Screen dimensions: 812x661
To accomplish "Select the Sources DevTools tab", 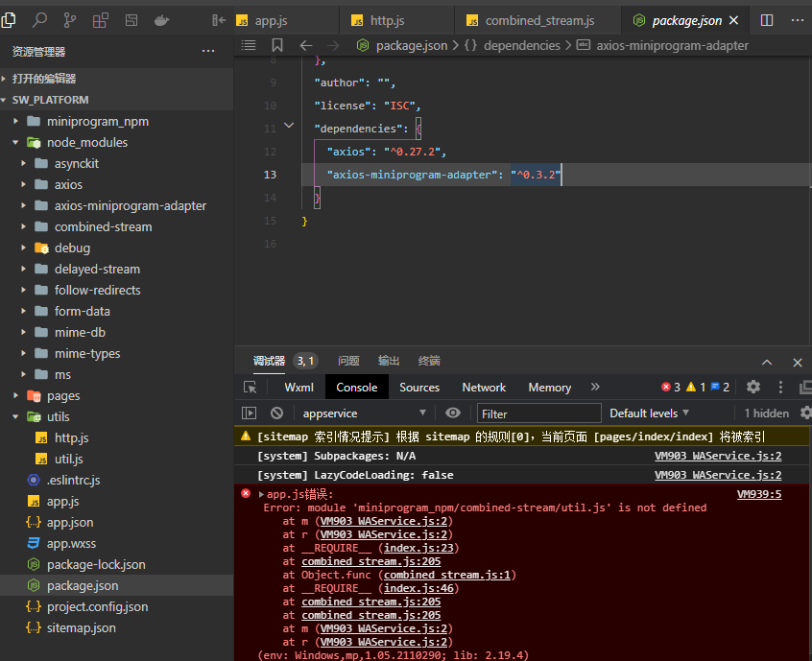I will 419,388.
